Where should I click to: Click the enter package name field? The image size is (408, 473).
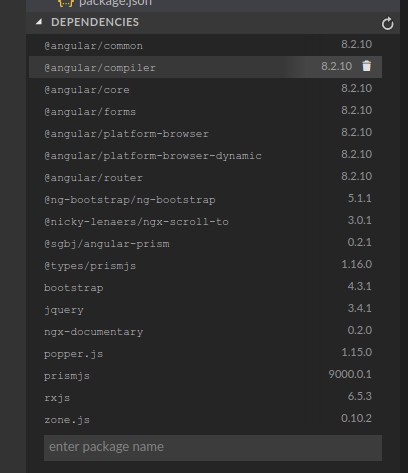(213, 447)
